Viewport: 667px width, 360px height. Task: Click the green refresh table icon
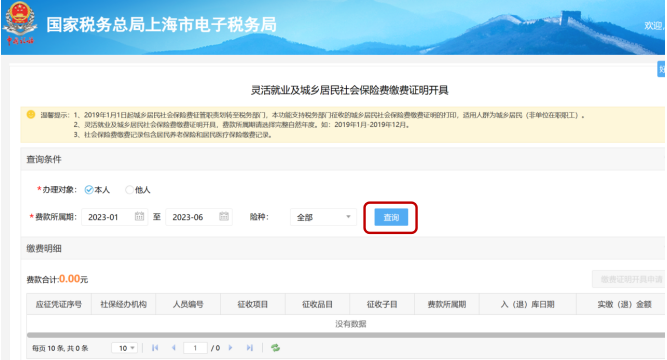tap(276, 348)
